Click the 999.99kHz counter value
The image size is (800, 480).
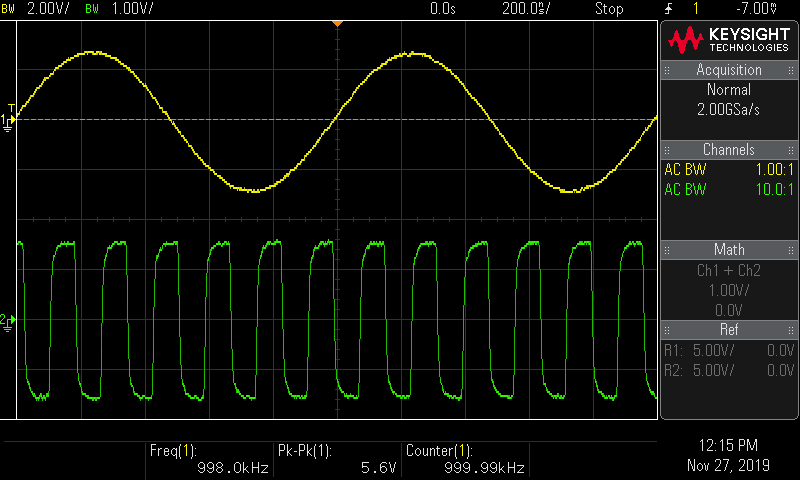click(x=484, y=468)
